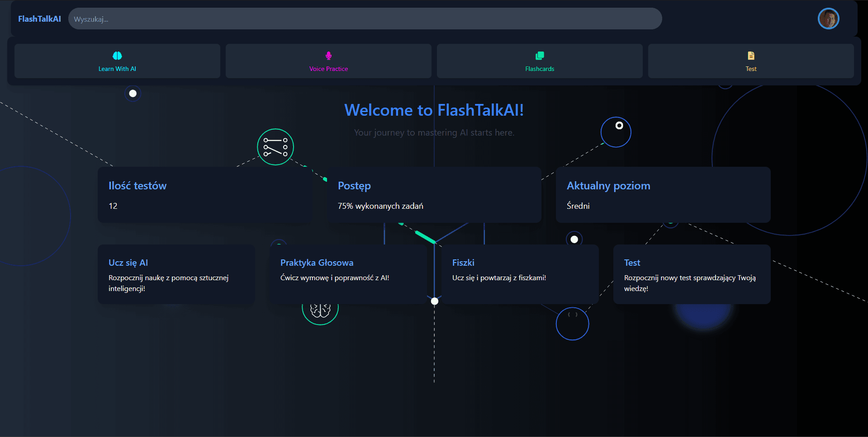868x437 pixels.
Task: Click the Postęp 75% progress indicator
Action: [x=433, y=195]
